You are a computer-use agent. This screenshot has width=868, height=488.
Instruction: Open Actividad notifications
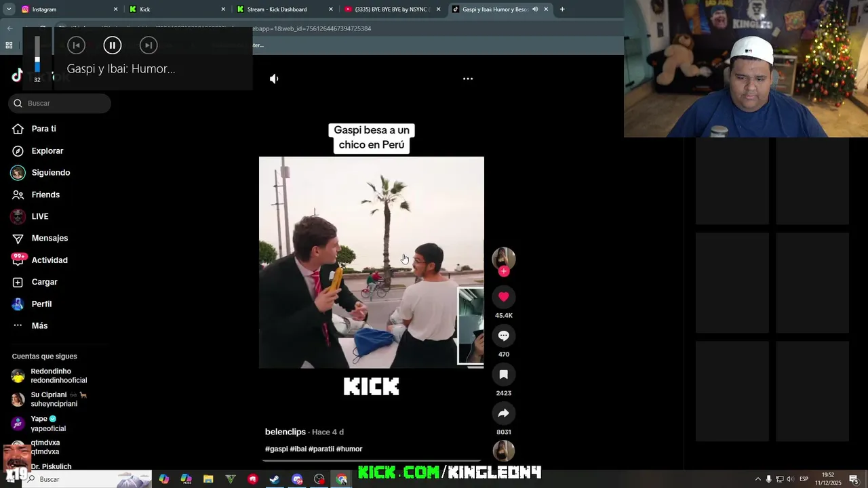tap(49, 260)
